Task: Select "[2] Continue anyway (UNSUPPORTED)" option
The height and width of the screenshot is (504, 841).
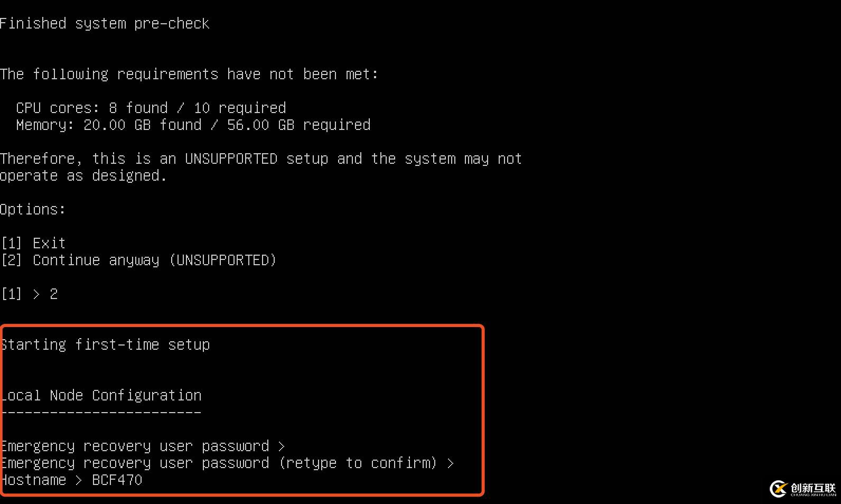Action: click(x=138, y=260)
